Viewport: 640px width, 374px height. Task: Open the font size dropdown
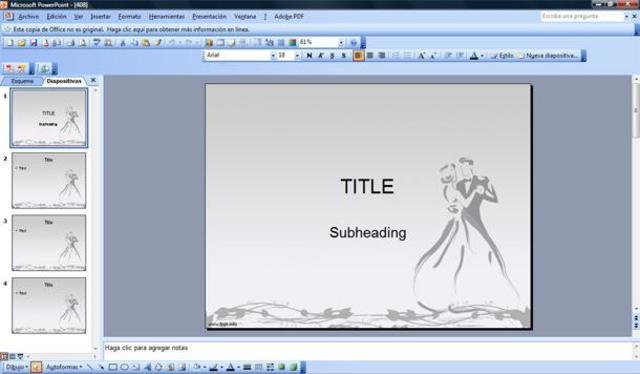point(297,56)
